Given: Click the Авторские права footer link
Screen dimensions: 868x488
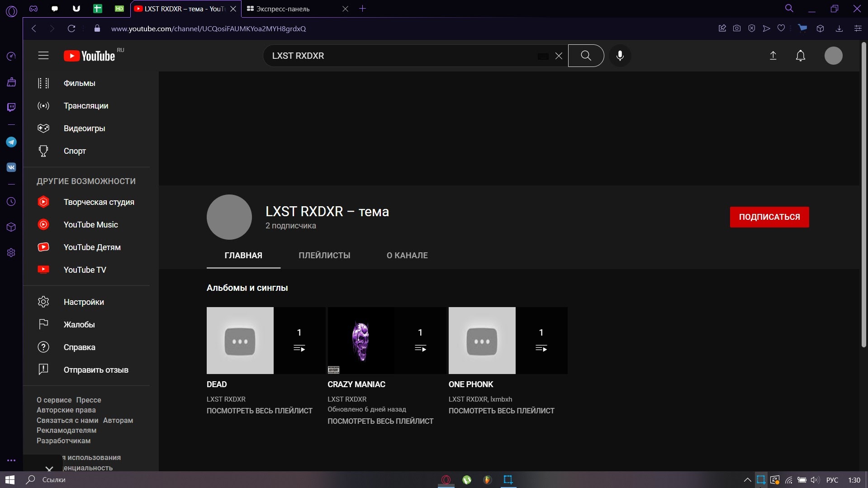Looking at the screenshot, I should click(x=66, y=410).
